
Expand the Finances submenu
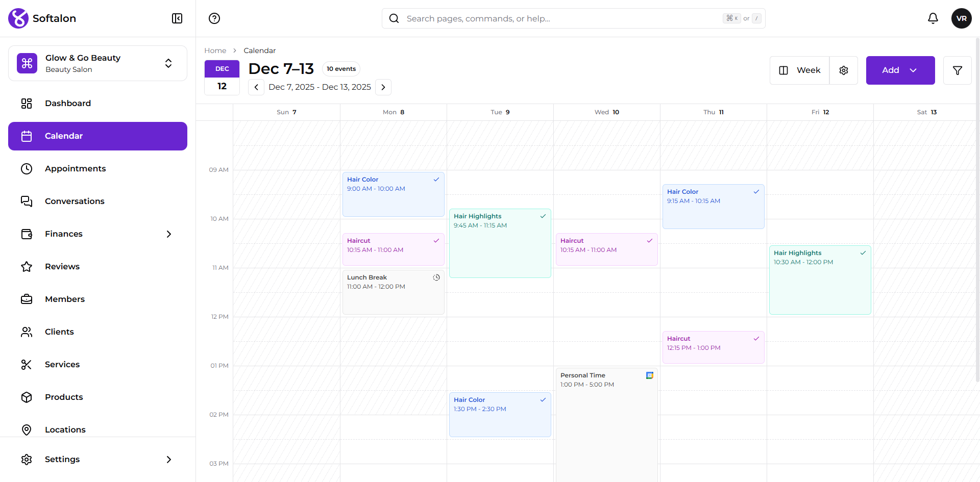[169, 234]
